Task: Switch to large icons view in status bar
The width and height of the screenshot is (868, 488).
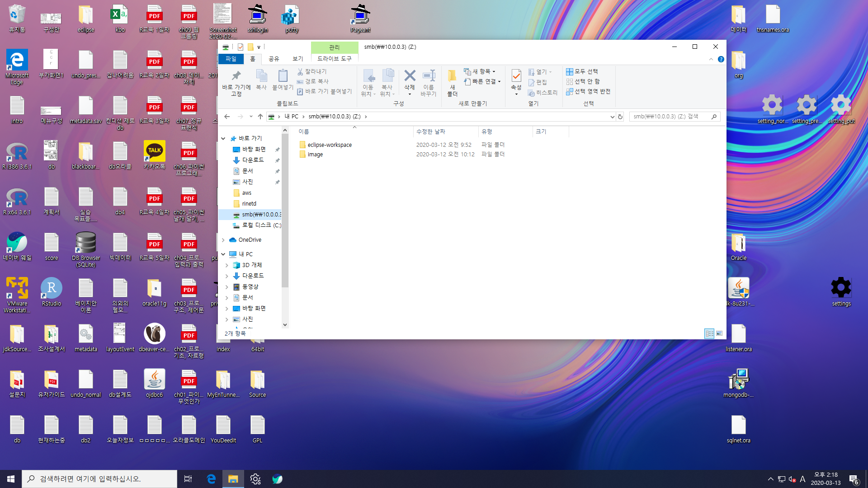Action: click(x=719, y=333)
